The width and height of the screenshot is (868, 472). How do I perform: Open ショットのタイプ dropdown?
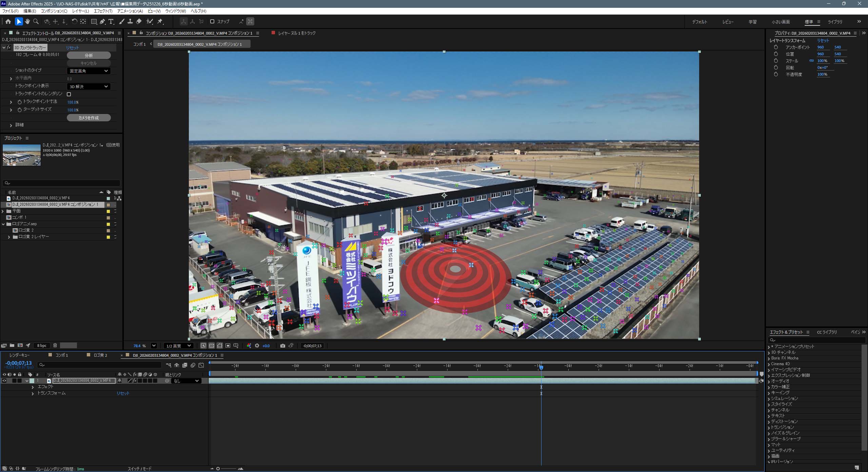88,71
